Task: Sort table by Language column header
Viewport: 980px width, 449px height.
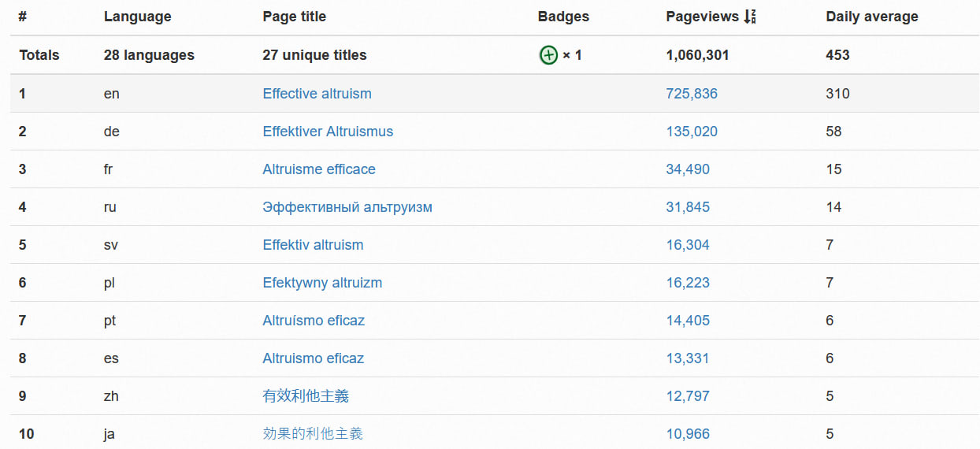Action: pos(137,17)
